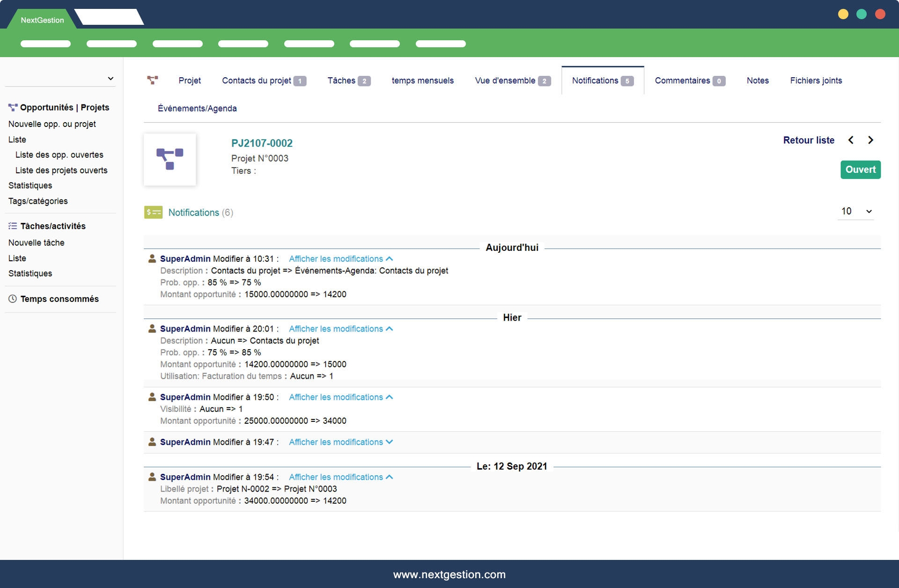899x588 pixels.
Task: Open the Fichiers joints tab
Action: [x=816, y=81]
